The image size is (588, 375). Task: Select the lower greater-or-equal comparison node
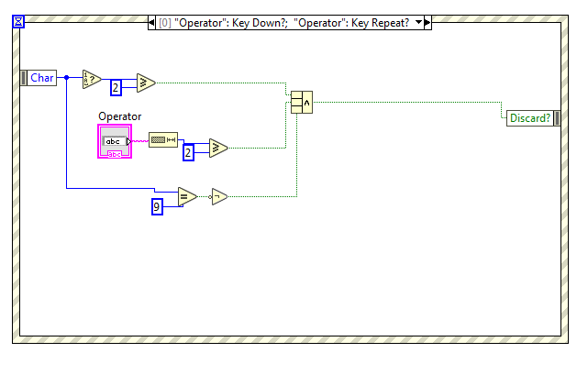click(x=218, y=148)
